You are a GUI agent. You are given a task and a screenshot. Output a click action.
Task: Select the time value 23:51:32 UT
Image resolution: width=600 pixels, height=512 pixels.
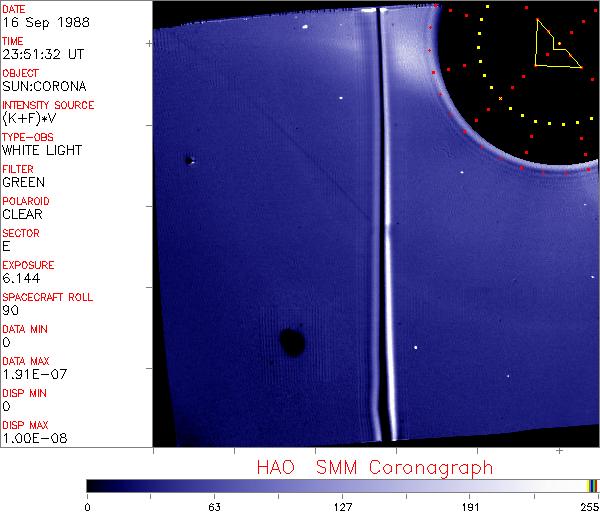tap(43, 54)
